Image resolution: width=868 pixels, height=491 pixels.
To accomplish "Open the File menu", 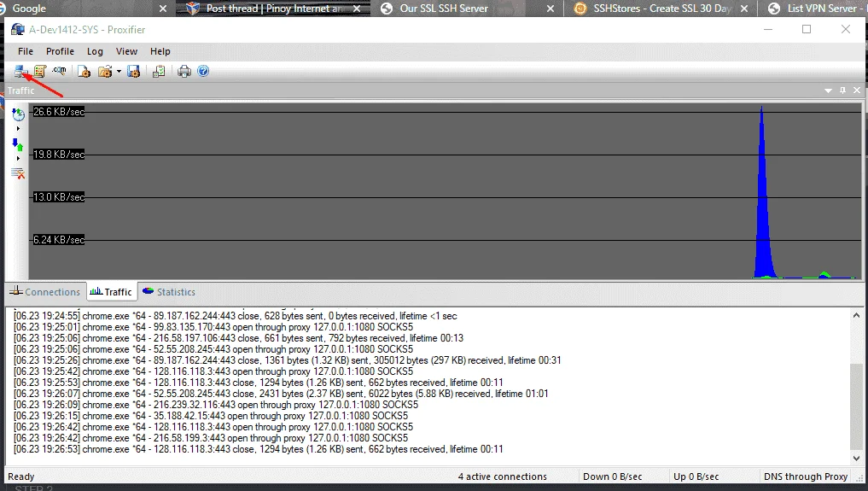I will pos(26,51).
